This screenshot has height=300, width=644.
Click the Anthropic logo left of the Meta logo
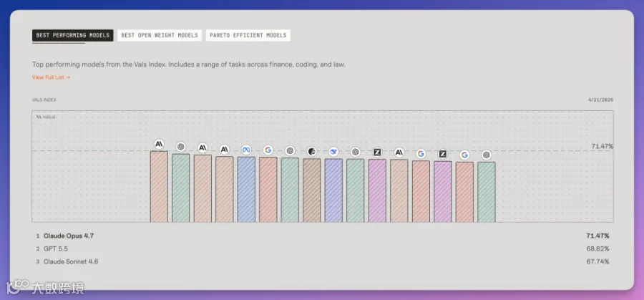pyautogui.click(x=224, y=150)
